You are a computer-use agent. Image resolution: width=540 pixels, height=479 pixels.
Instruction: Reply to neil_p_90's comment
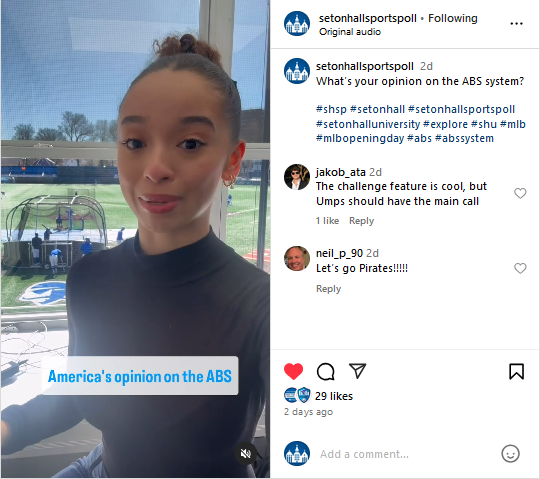[x=328, y=289]
